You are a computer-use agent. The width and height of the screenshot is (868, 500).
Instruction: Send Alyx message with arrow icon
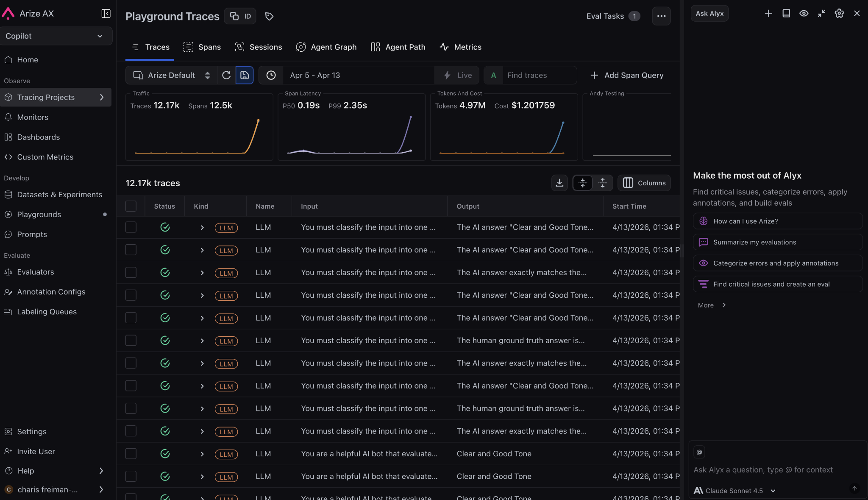(x=854, y=489)
